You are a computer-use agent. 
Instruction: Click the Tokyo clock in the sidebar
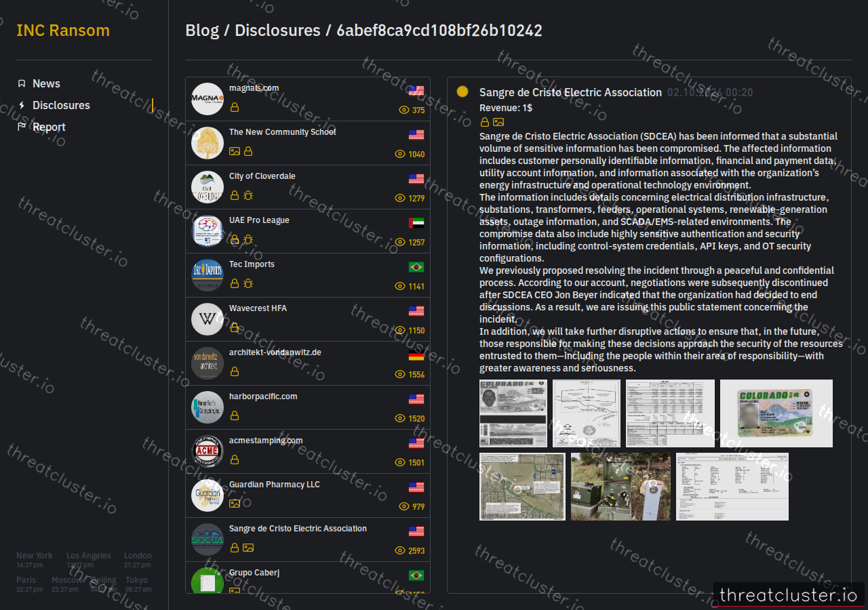click(138, 584)
